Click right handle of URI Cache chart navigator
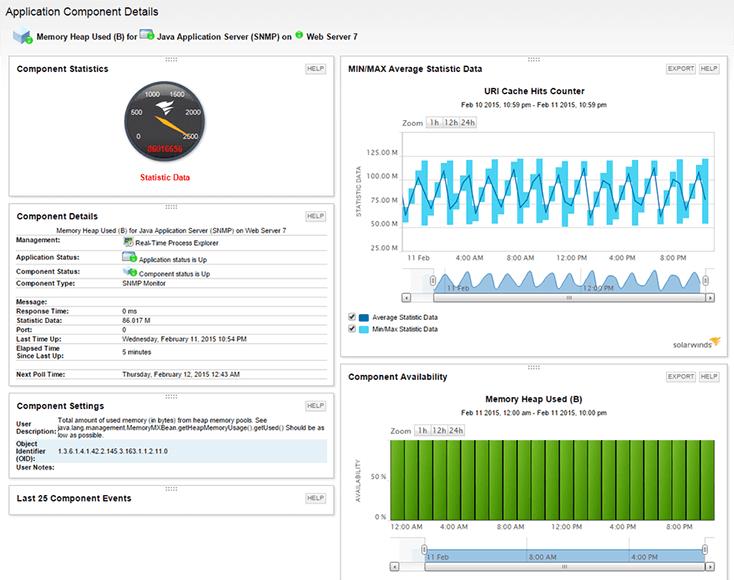The height and width of the screenshot is (580, 734). 705,280
